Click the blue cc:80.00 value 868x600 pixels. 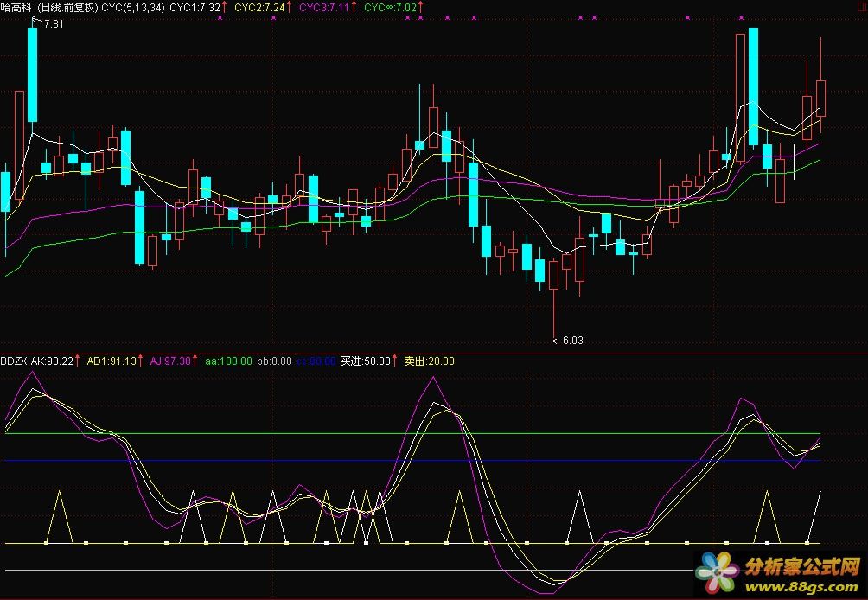point(316,361)
